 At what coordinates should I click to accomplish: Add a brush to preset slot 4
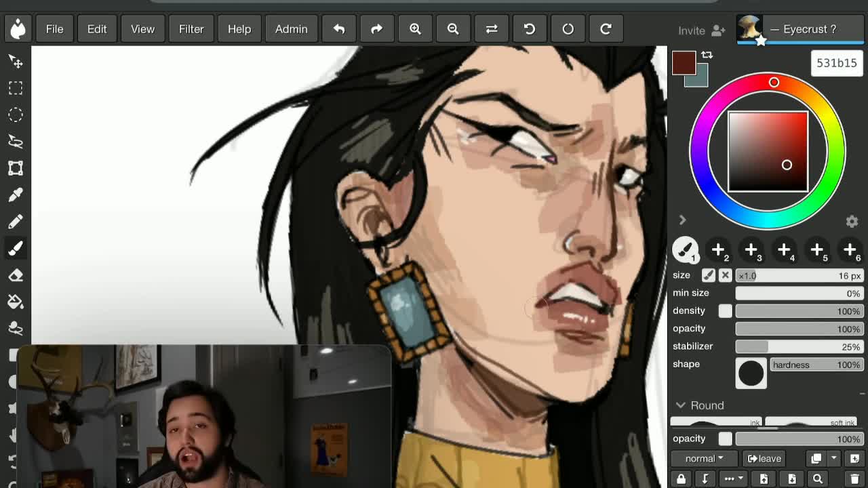point(784,250)
